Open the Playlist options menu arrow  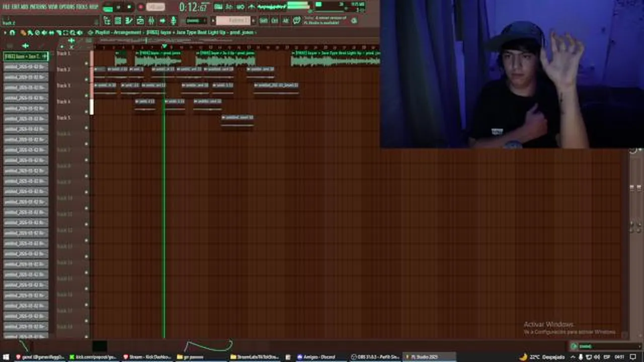[x=5, y=33]
